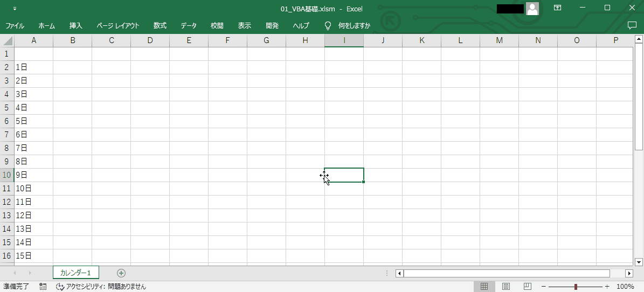The width and height of the screenshot is (644, 292).
Task: Select row 10 header
Action: (7, 175)
